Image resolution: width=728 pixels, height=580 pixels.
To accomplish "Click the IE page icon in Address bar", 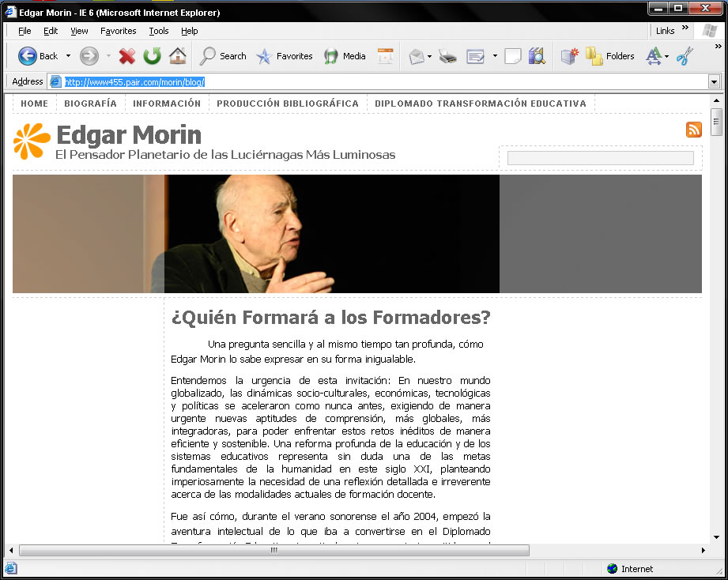I will 55,82.
